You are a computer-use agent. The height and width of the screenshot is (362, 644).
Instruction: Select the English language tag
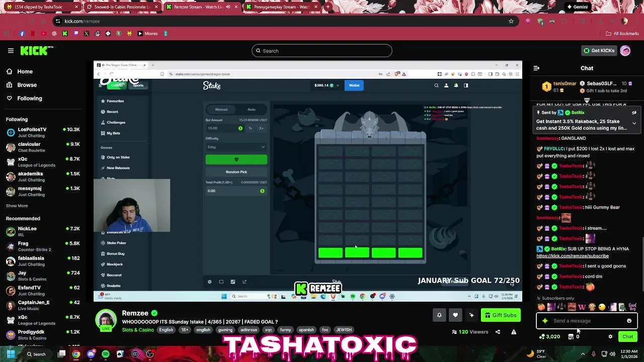pos(166,330)
